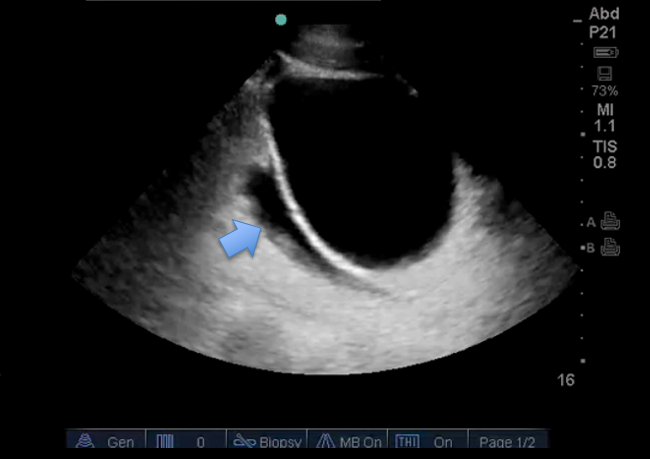The width and height of the screenshot is (650, 459).
Task: Click the battery status icon
Action: (604, 52)
